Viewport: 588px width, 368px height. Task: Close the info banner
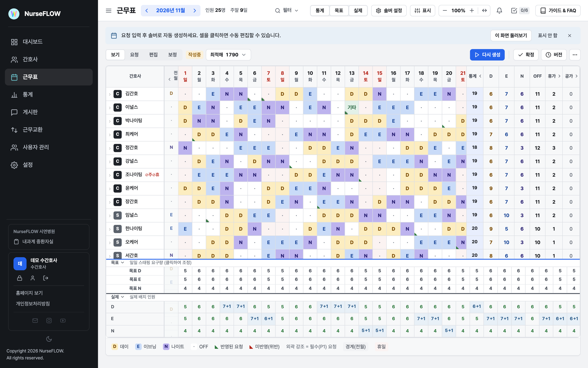pos(570,36)
